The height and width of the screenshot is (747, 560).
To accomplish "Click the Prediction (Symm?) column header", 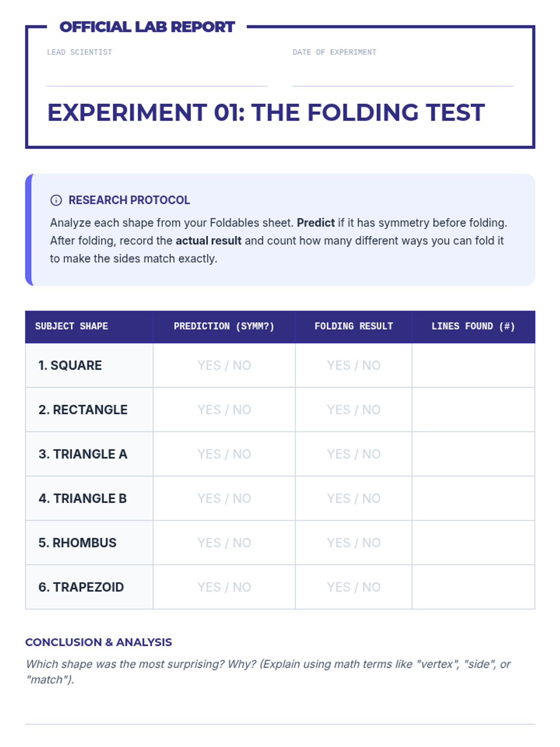I will tap(224, 326).
